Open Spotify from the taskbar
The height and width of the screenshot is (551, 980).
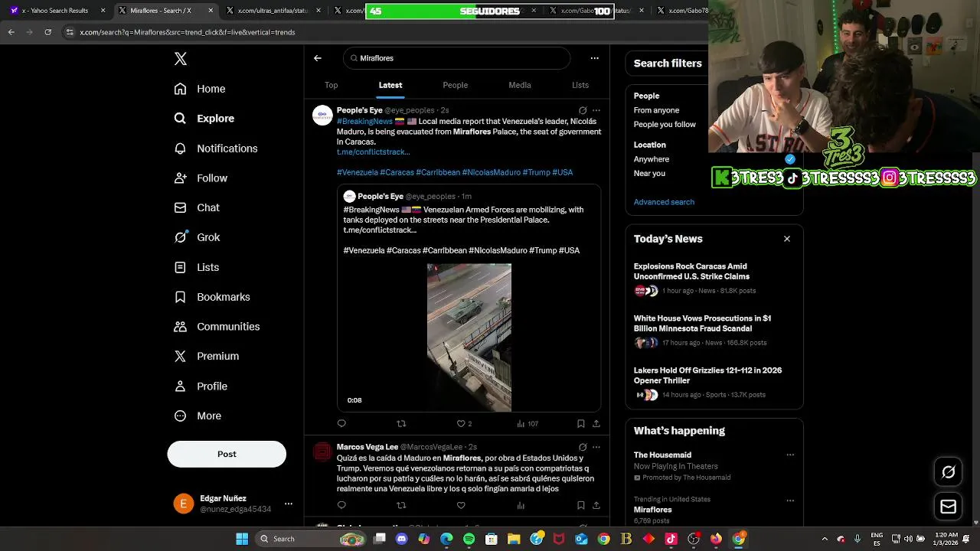click(x=469, y=539)
